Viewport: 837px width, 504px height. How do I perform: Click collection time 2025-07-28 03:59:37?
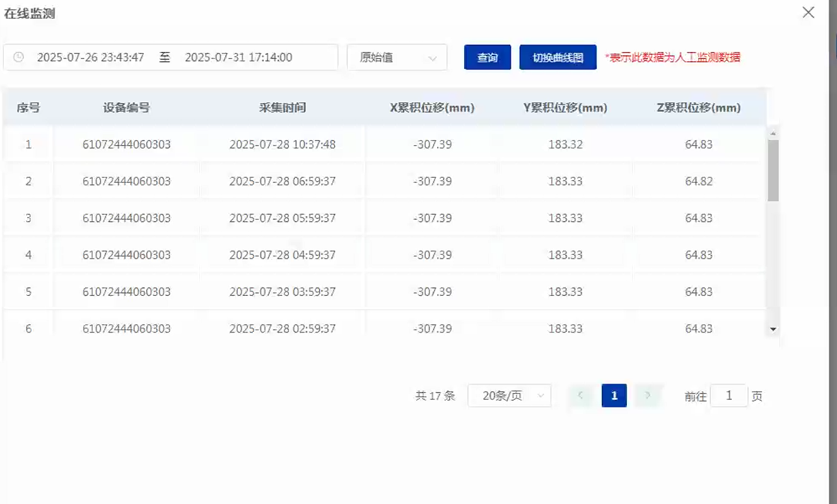(283, 292)
